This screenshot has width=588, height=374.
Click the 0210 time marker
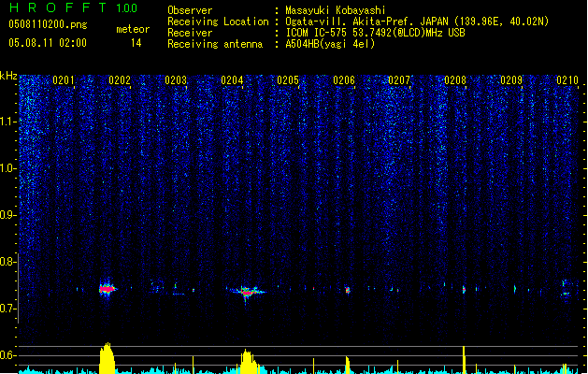click(x=567, y=80)
